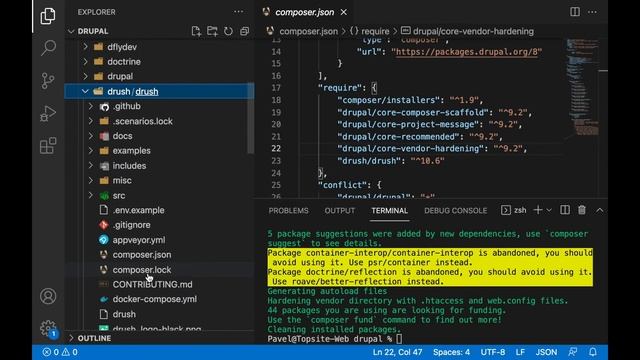
Task: Switch to the TERMINAL panel tab
Action: pos(389,211)
